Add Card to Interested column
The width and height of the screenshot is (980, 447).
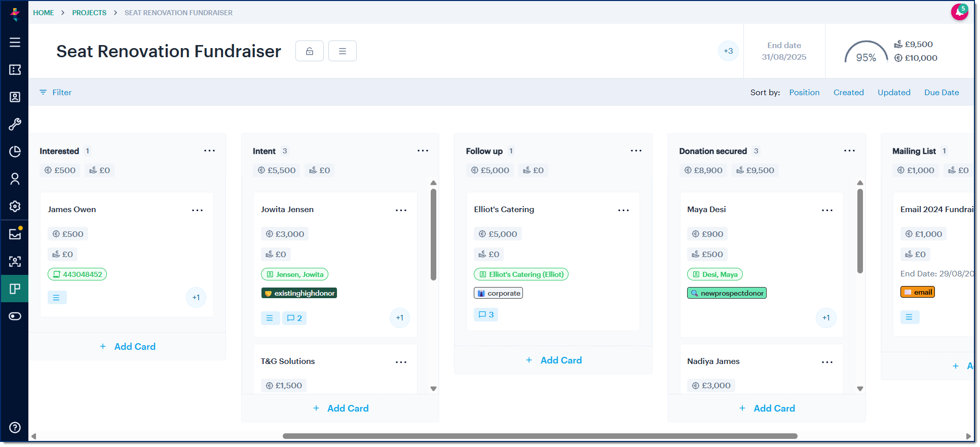128,347
